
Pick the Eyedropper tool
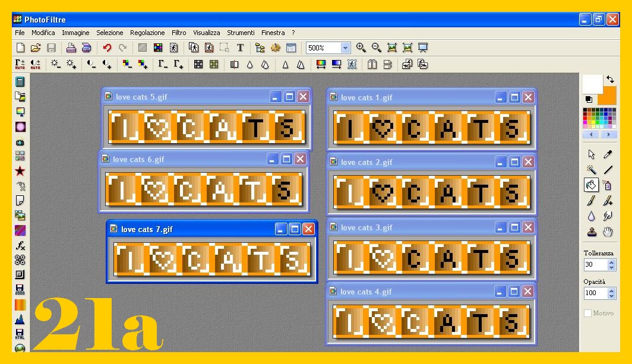coord(608,154)
